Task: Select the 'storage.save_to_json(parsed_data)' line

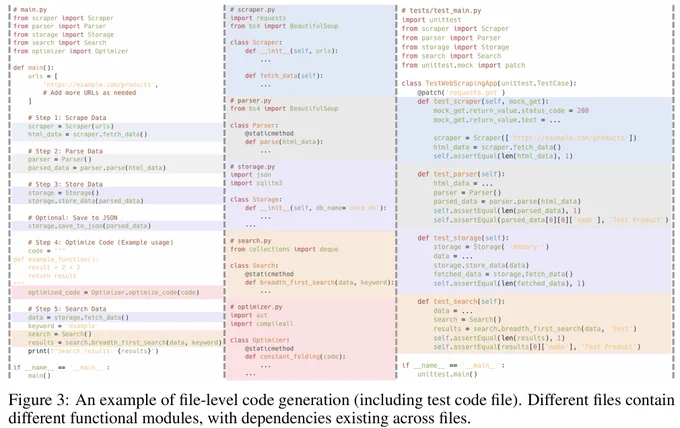Action: (89, 226)
